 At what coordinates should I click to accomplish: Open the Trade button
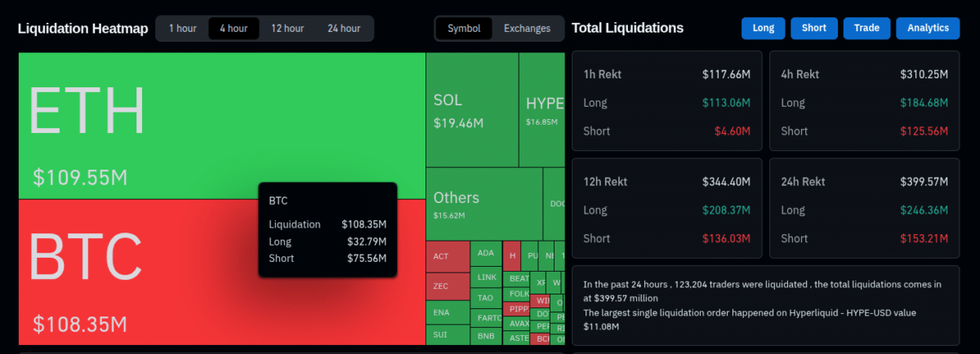tap(866, 29)
